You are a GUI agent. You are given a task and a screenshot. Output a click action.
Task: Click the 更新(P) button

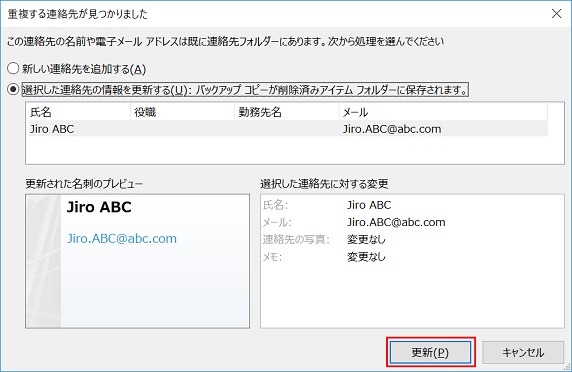click(x=430, y=352)
